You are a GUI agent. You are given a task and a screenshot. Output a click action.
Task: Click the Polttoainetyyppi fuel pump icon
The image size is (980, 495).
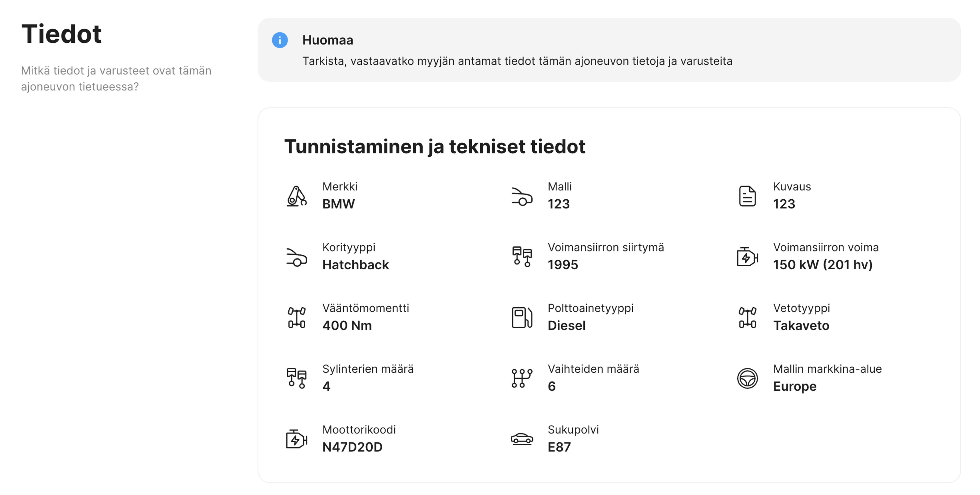522,318
